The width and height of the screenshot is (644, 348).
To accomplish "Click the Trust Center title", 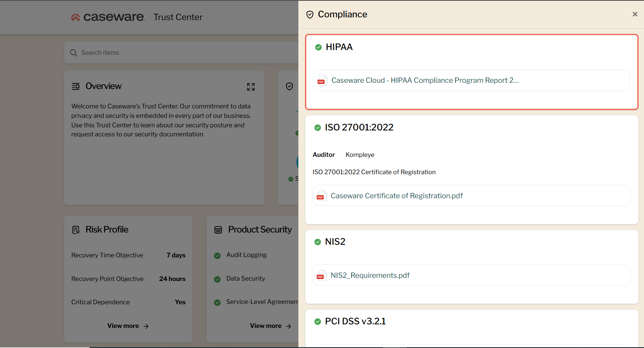I will click(x=178, y=17).
